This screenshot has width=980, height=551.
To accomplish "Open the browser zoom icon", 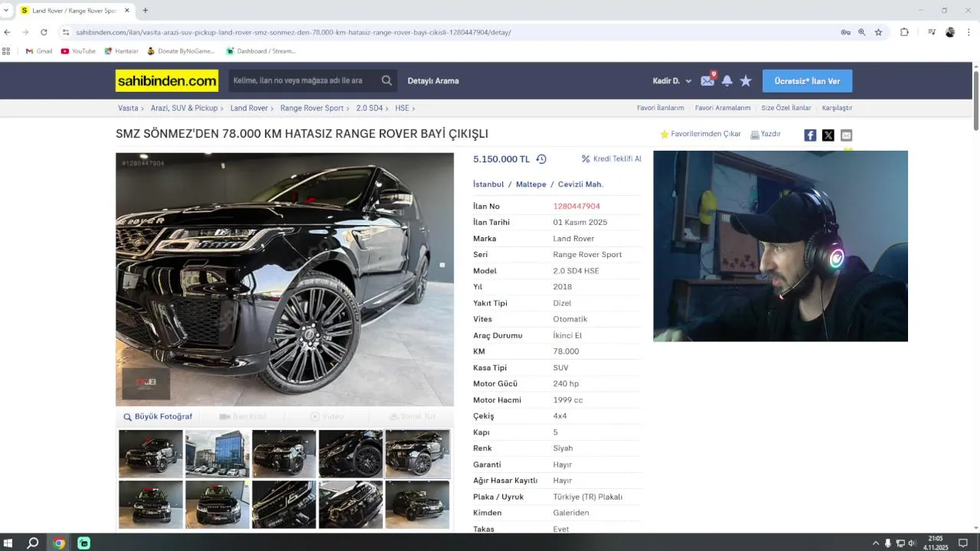I will (862, 32).
